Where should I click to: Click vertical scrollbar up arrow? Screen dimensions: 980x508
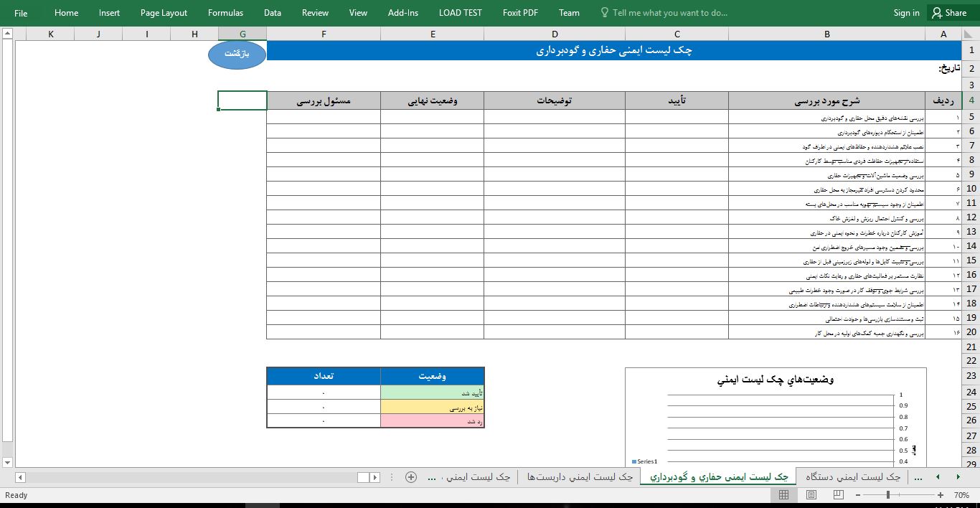point(6,34)
